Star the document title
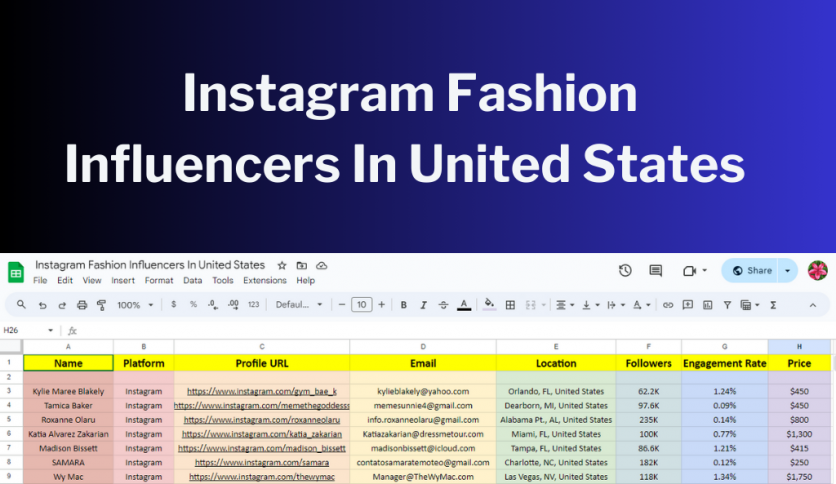 282,265
